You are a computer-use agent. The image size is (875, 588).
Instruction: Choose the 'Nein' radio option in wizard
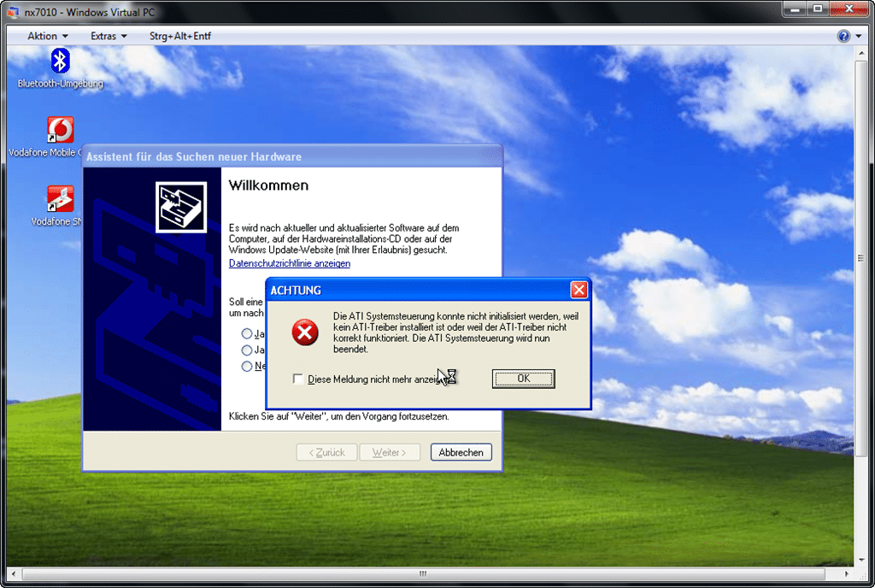tap(247, 366)
